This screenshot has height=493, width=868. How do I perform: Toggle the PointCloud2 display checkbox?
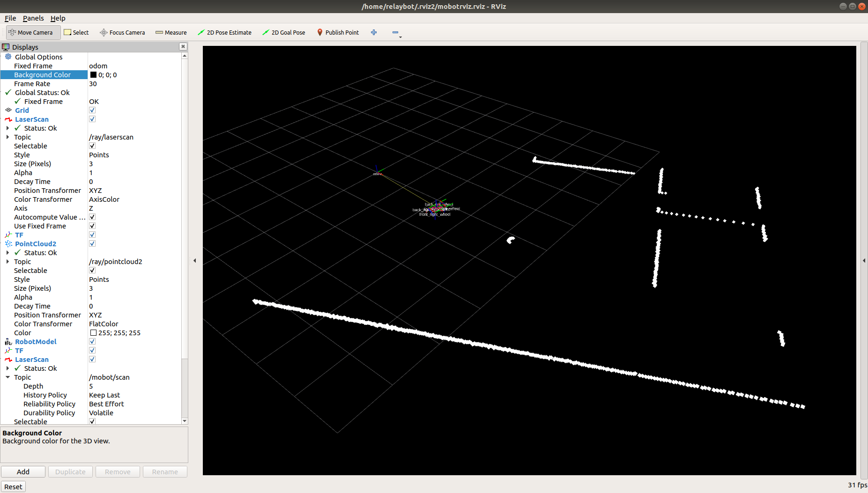[x=92, y=243]
